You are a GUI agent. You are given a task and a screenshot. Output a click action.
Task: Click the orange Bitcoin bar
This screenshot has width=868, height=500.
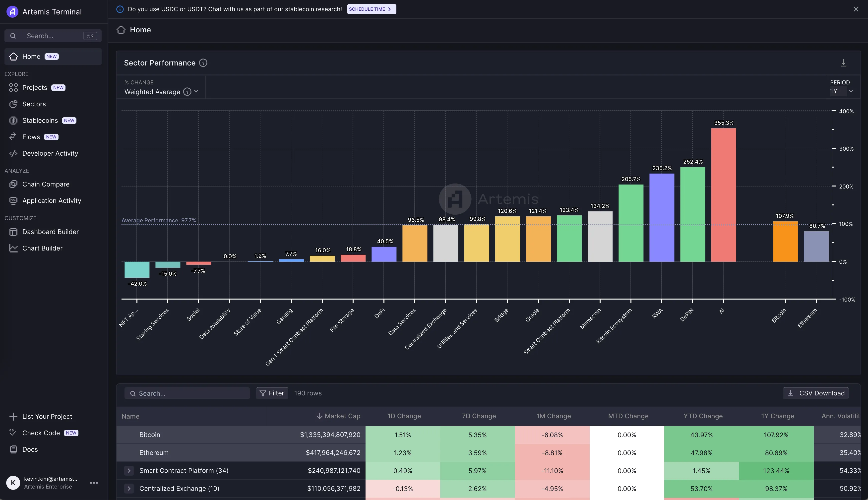click(785, 242)
